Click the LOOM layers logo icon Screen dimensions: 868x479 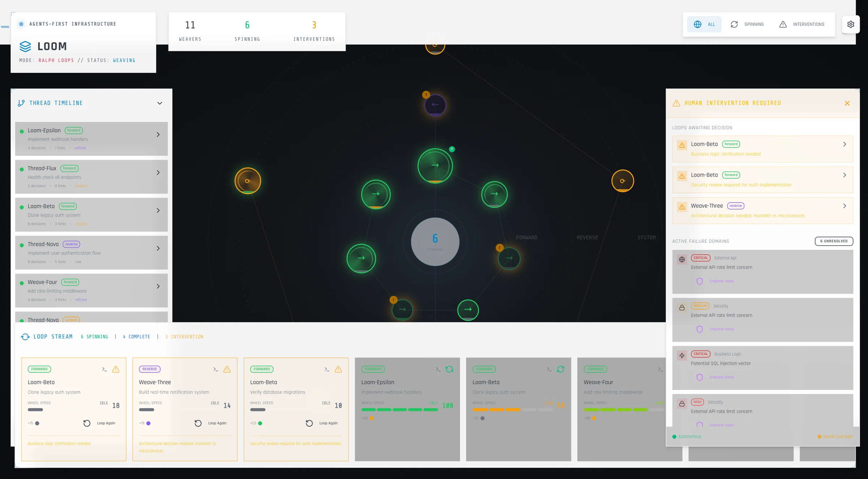(25, 46)
